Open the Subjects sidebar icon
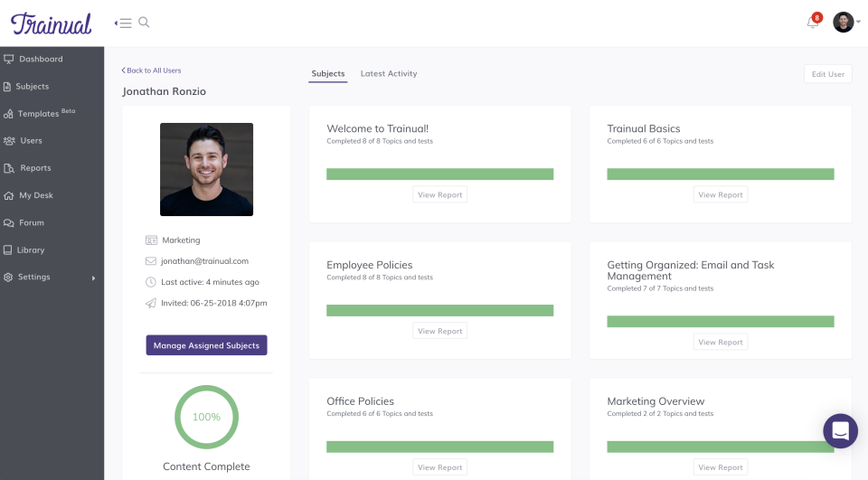This screenshot has height=480, width=868. click(x=8, y=87)
